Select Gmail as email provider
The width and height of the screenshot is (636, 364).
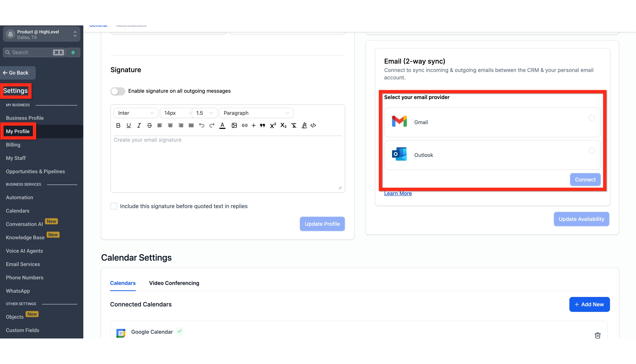[x=592, y=118]
